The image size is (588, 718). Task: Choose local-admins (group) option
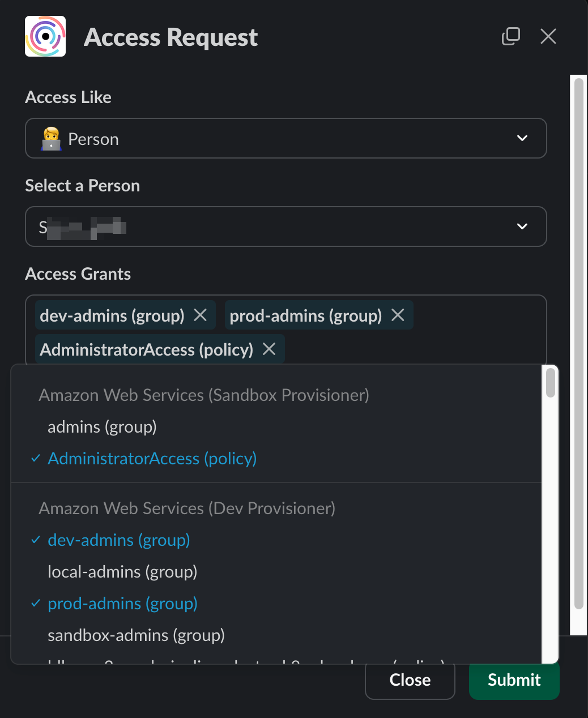(122, 572)
